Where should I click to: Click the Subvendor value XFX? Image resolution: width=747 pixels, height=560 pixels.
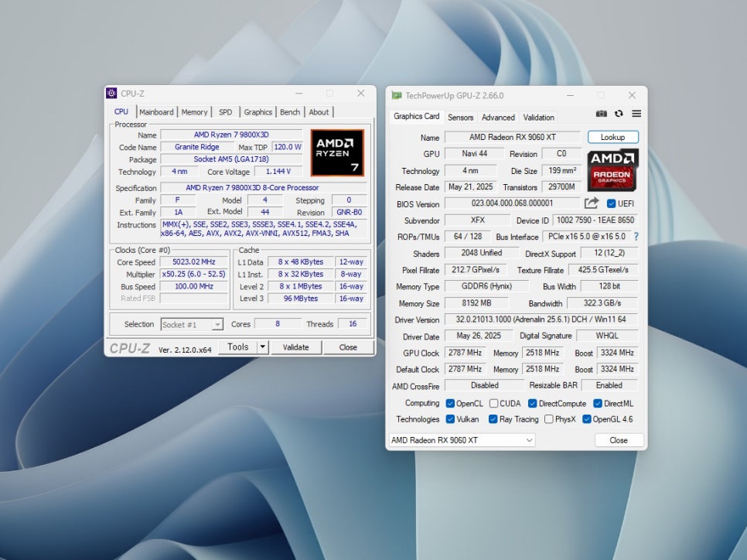pyautogui.click(x=477, y=220)
